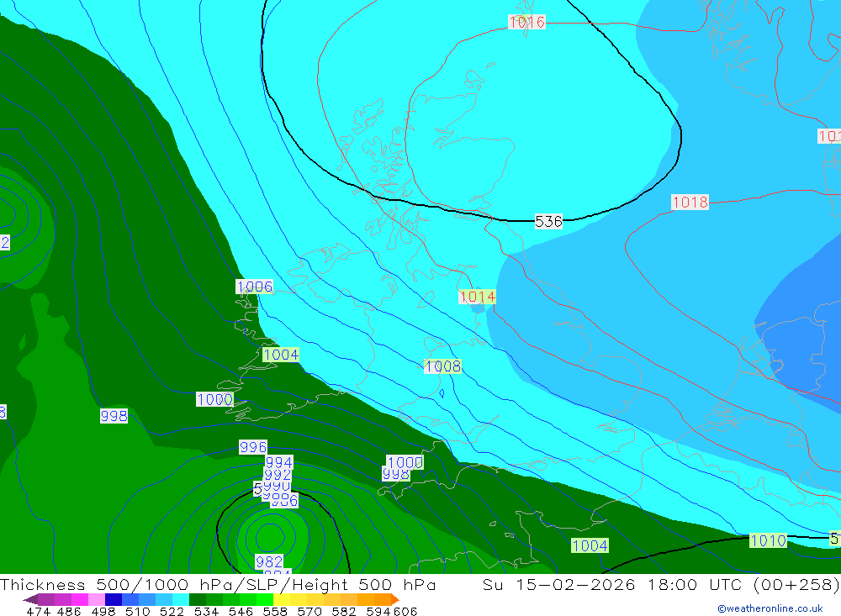Pick the darkest green legend swatch
Image resolution: width=841 pixels, height=616 pixels.
(x=198, y=599)
